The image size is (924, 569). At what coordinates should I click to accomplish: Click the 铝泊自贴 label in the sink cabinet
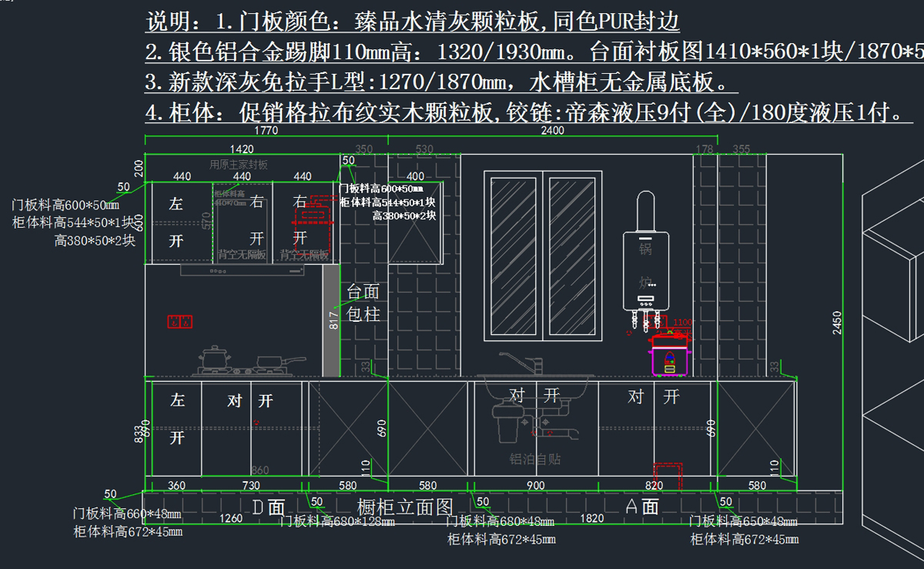pos(530,459)
